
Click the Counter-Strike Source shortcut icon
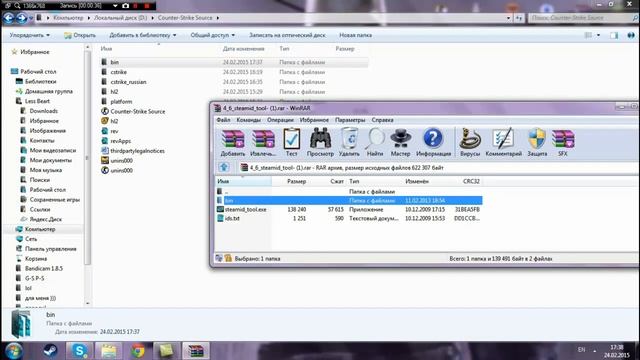click(105, 111)
